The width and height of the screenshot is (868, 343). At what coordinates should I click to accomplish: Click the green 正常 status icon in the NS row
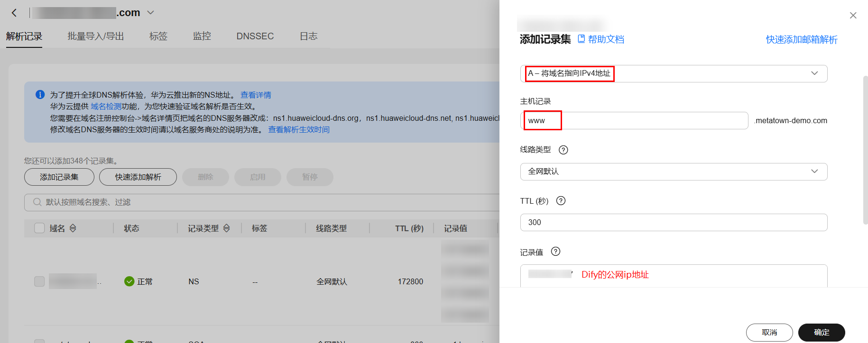coord(129,281)
